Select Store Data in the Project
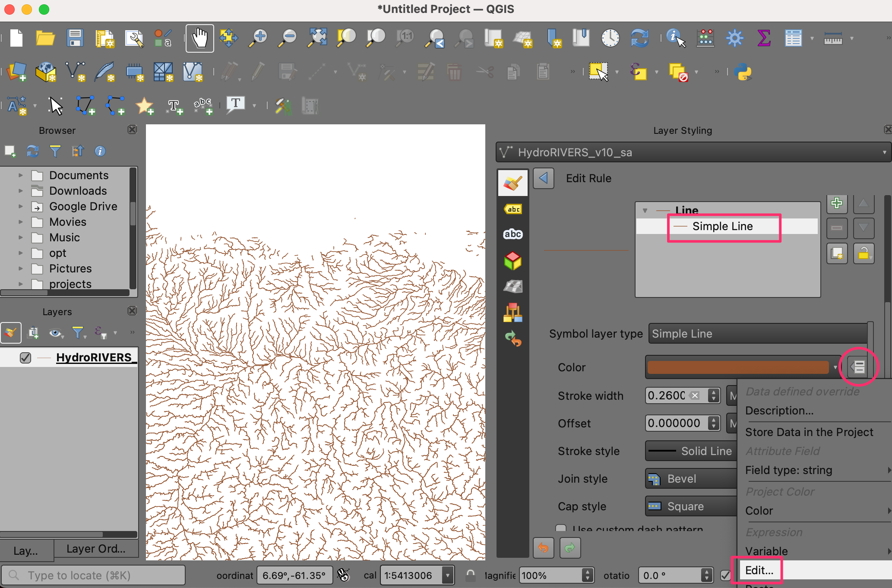The width and height of the screenshot is (892, 588). coord(809,432)
